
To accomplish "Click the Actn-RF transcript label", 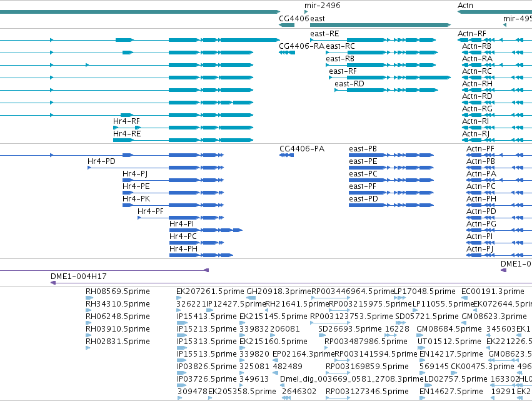I will pyautogui.click(x=471, y=34).
